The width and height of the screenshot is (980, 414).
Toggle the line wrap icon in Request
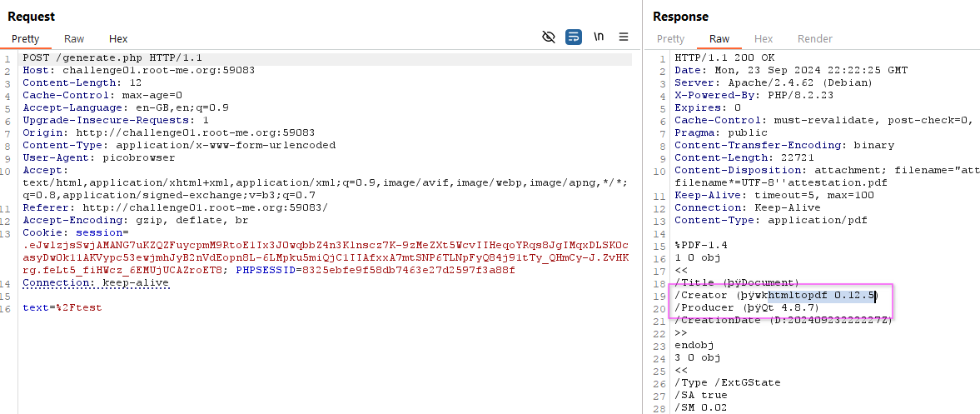574,37
